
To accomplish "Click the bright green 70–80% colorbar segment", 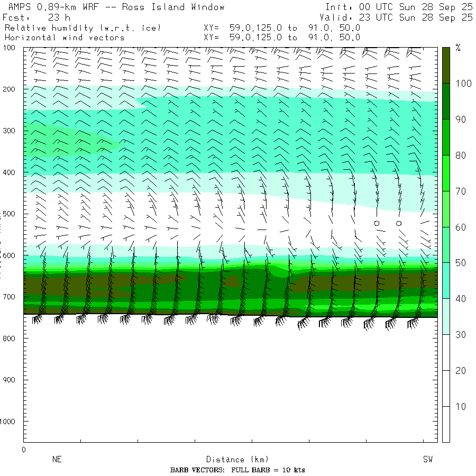I will tap(446, 173).
